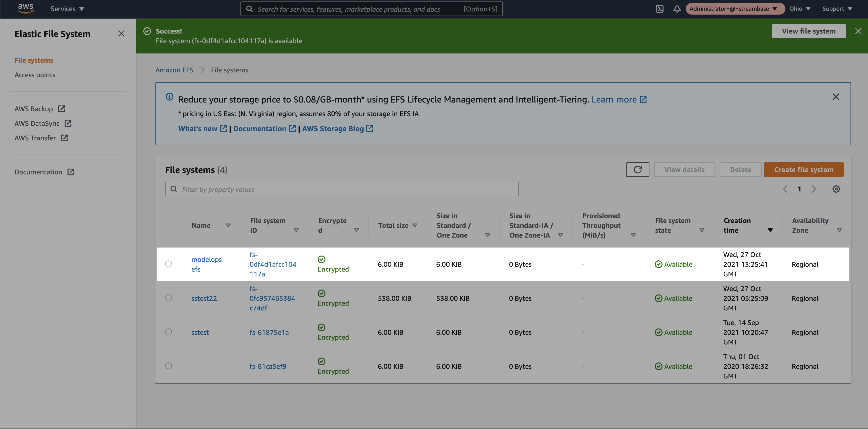Click AWS Transfer external link icon
This screenshot has height=429, width=868.
[x=65, y=138]
